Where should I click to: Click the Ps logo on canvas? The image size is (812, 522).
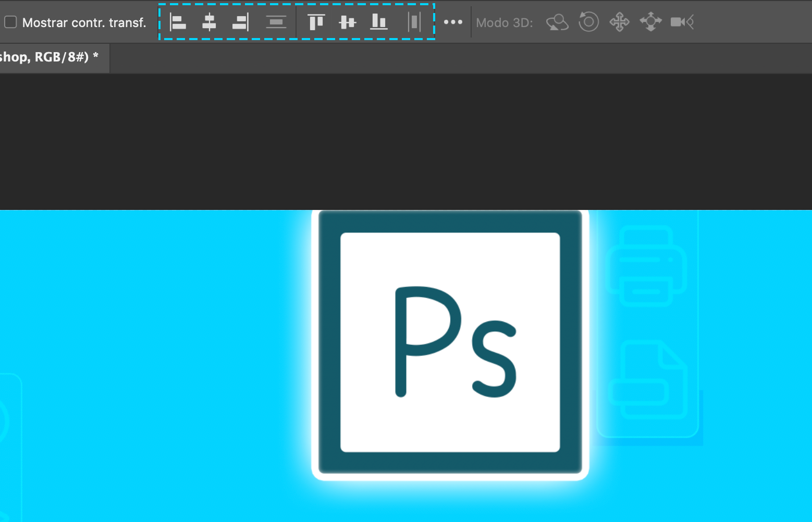[x=450, y=342]
